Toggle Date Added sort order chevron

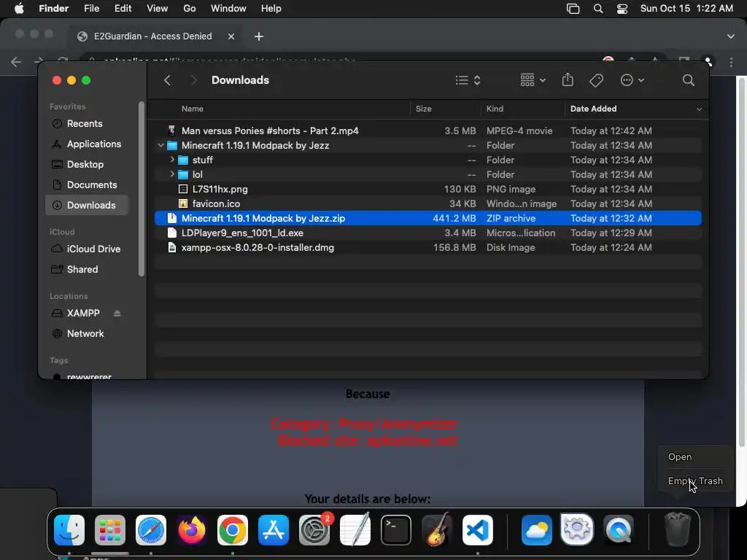(699, 109)
